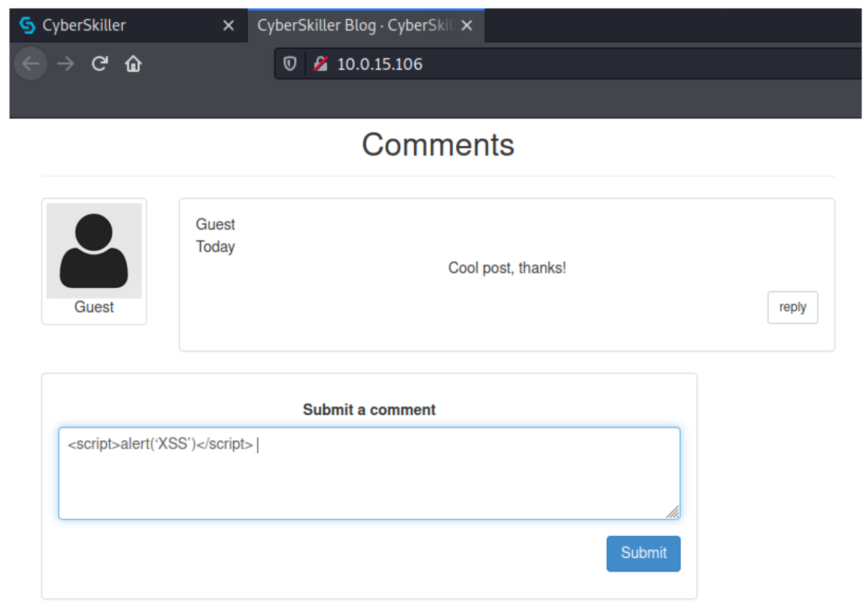868x607 pixels.
Task: Click the CyberSkiller logo favicon in first tab
Action: (x=27, y=25)
